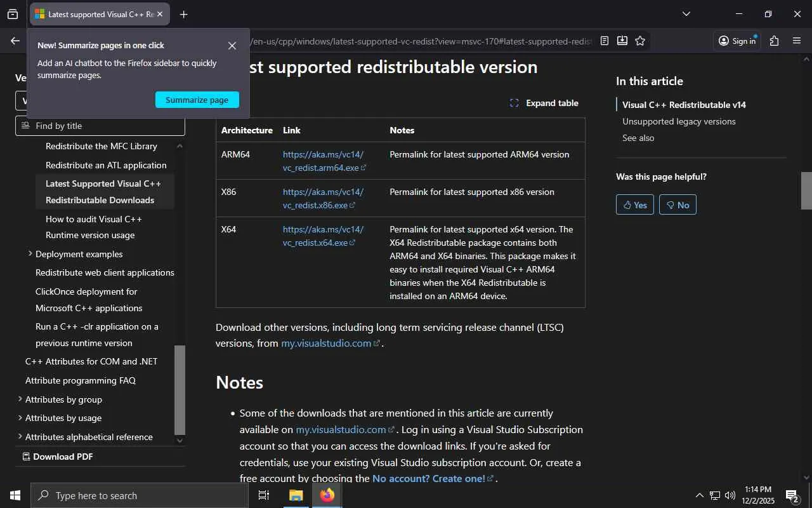The width and height of the screenshot is (812, 508).
Task: Click the Firefox taskbar icon
Action: coord(327,495)
